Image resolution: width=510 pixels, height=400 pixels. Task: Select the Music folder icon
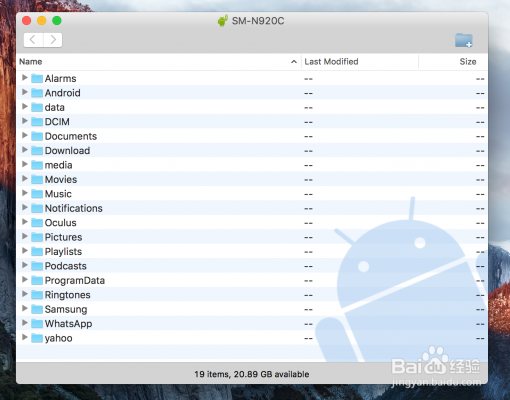37,194
